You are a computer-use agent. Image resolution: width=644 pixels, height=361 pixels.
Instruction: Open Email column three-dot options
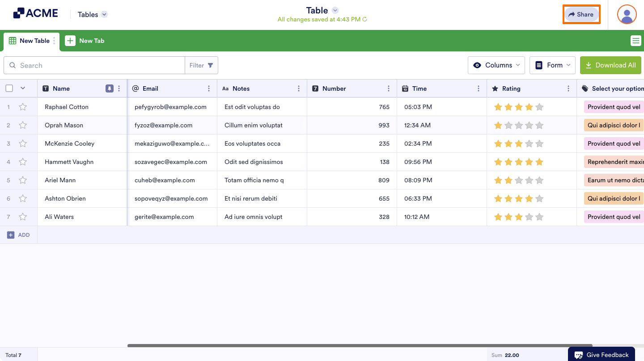tap(209, 88)
